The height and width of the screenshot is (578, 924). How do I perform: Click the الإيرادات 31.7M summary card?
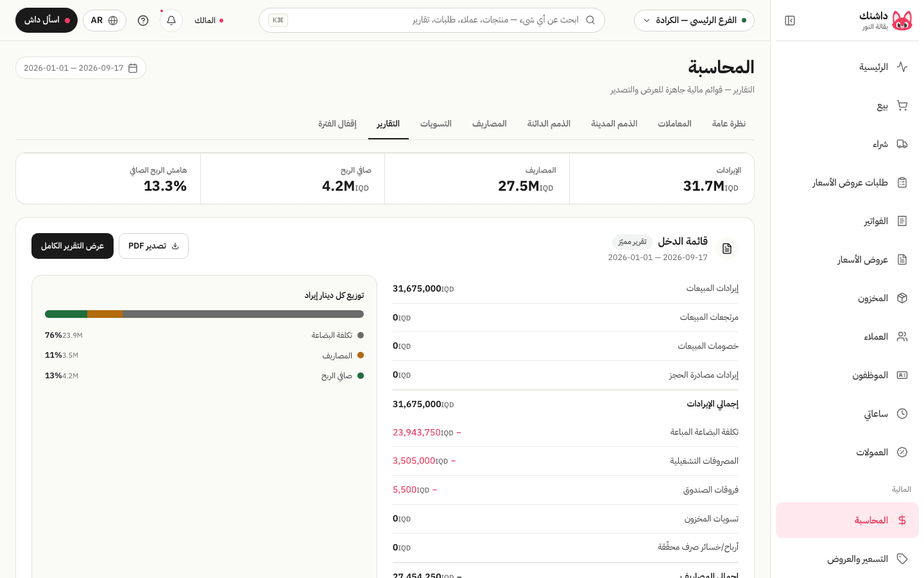(x=662, y=179)
